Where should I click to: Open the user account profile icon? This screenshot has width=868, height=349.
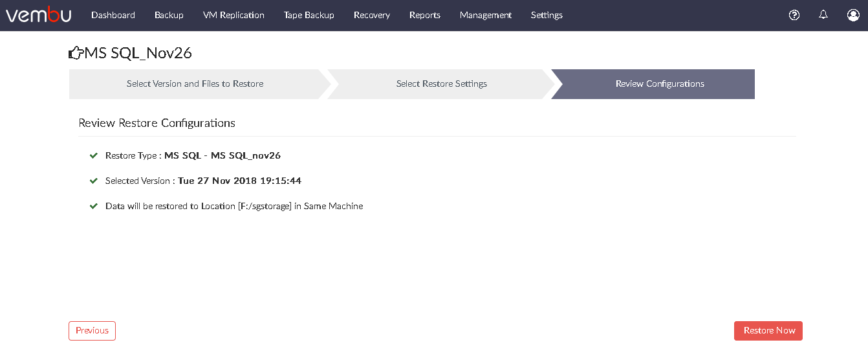(853, 15)
